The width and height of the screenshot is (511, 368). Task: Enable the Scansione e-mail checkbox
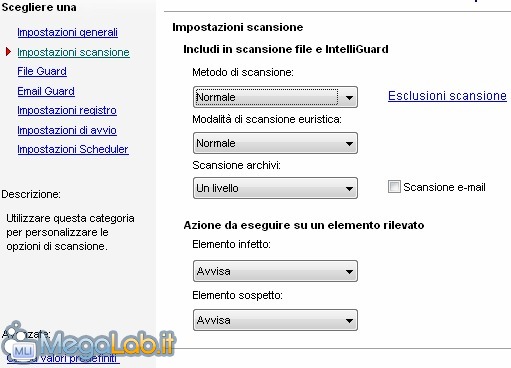point(394,187)
